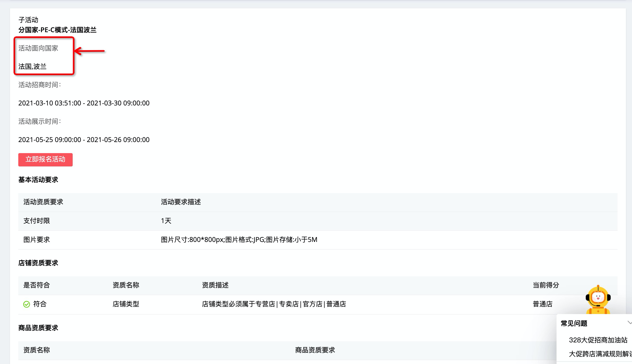This screenshot has height=364, width=632.
Task: Select 基本活动要求 heading
Action: tap(38, 180)
